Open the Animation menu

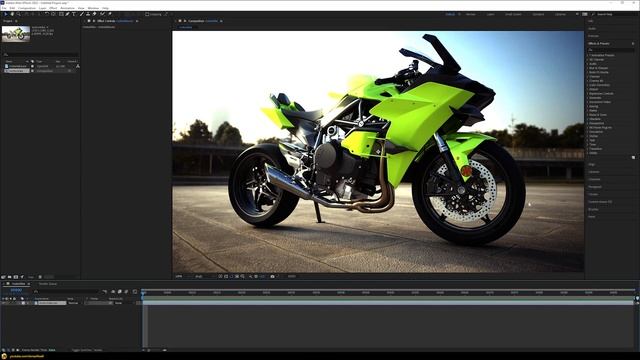(x=67, y=8)
